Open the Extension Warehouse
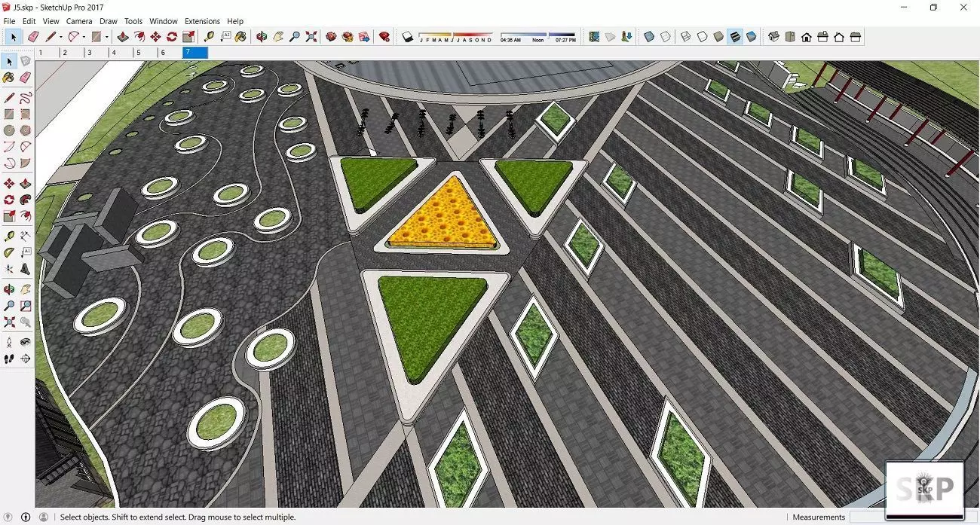The image size is (980, 525). pyautogui.click(x=347, y=37)
